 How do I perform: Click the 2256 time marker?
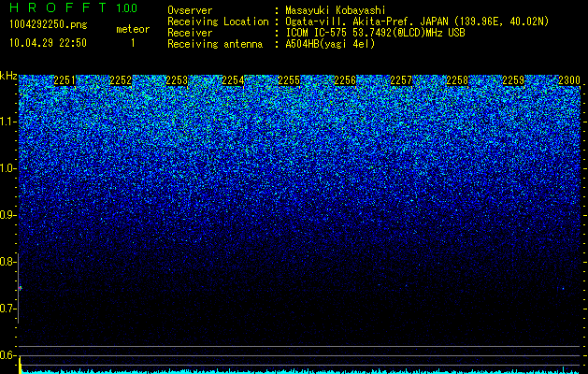345,80
